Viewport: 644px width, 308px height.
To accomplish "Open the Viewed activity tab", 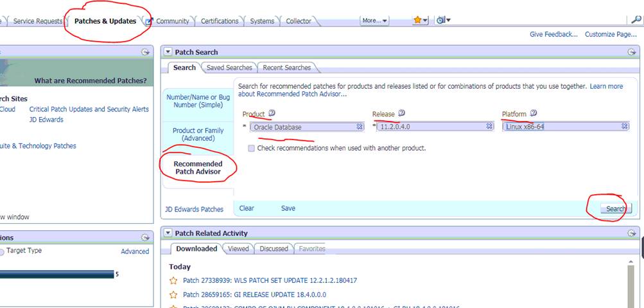I will [x=238, y=248].
